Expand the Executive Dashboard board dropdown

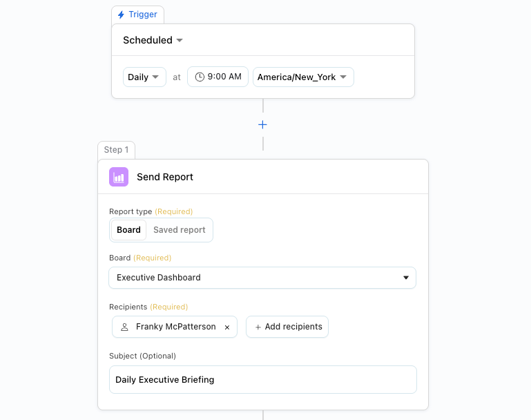tap(262, 278)
